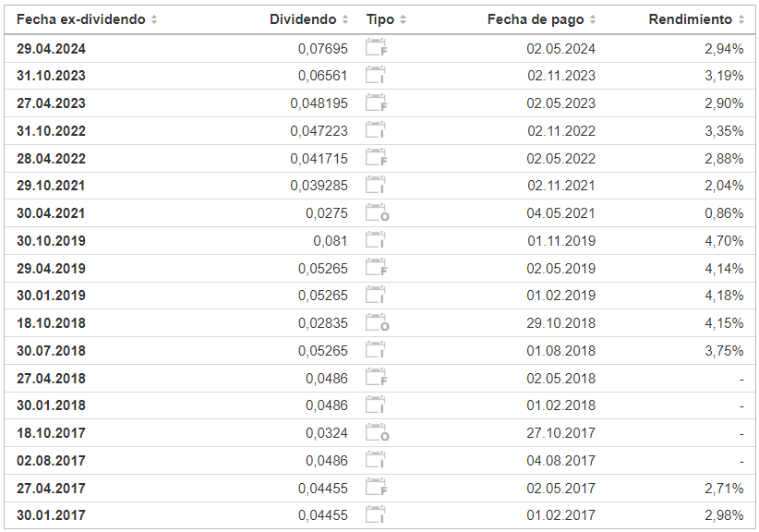Click the type icon in the 31.10.2023 row
This screenshot has height=532, width=759.
[376, 76]
